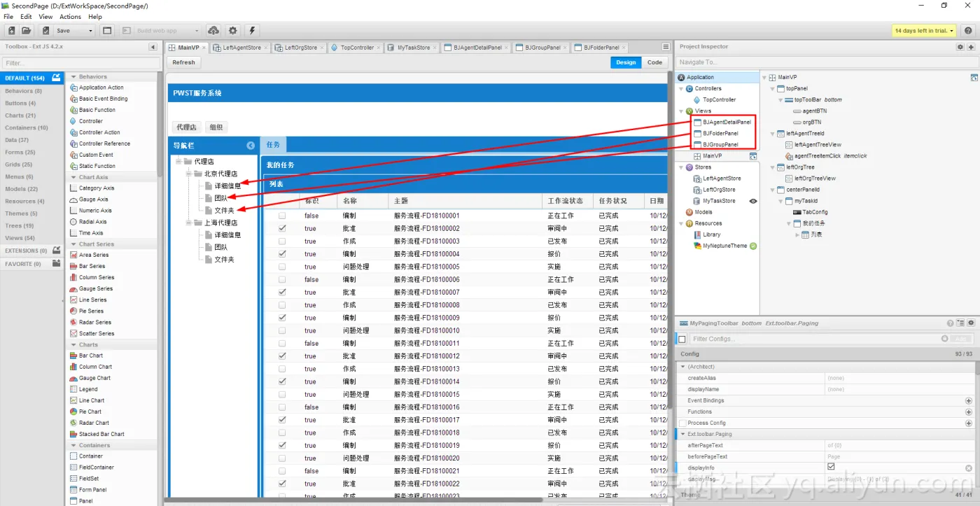Toggle checkbox beside Filter Configs field
The width and height of the screenshot is (980, 506).
pyautogui.click(x=682, y=339)
